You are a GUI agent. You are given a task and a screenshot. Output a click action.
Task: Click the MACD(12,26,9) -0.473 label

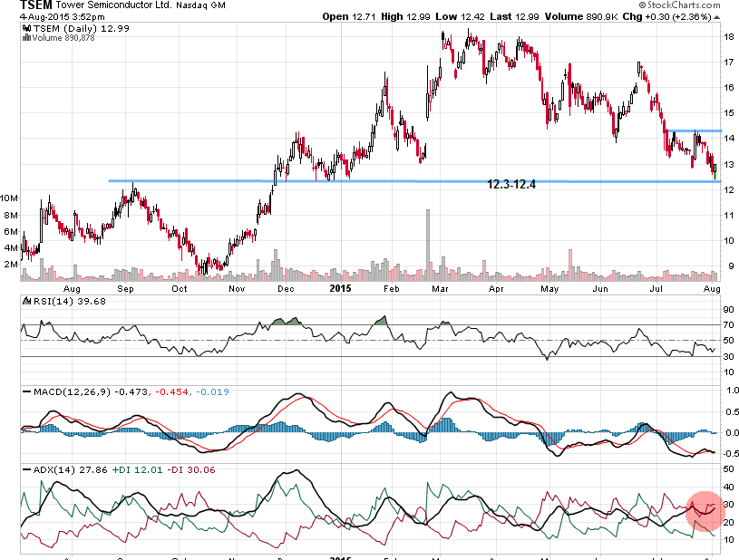91,391
